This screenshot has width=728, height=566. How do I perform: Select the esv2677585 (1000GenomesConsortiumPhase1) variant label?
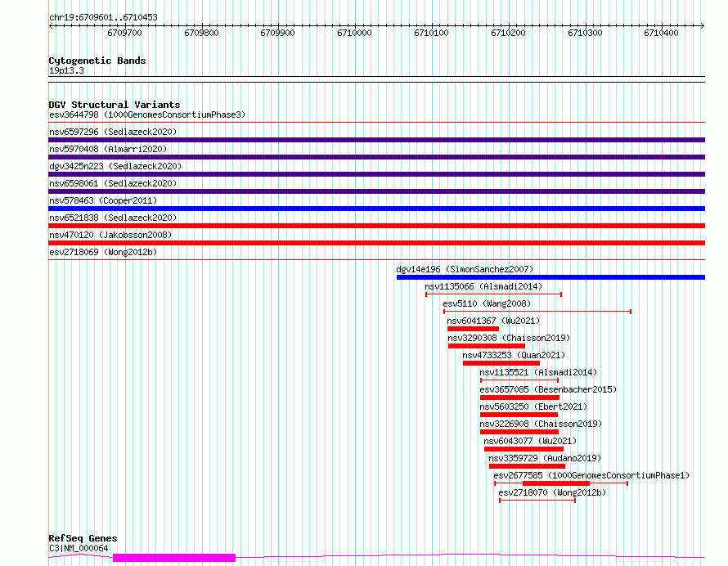[591, 475]
